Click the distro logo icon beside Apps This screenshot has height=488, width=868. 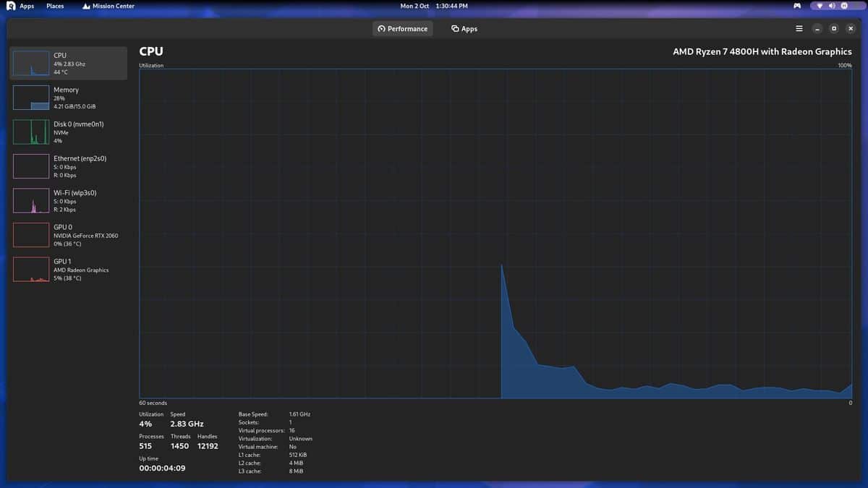10,6
